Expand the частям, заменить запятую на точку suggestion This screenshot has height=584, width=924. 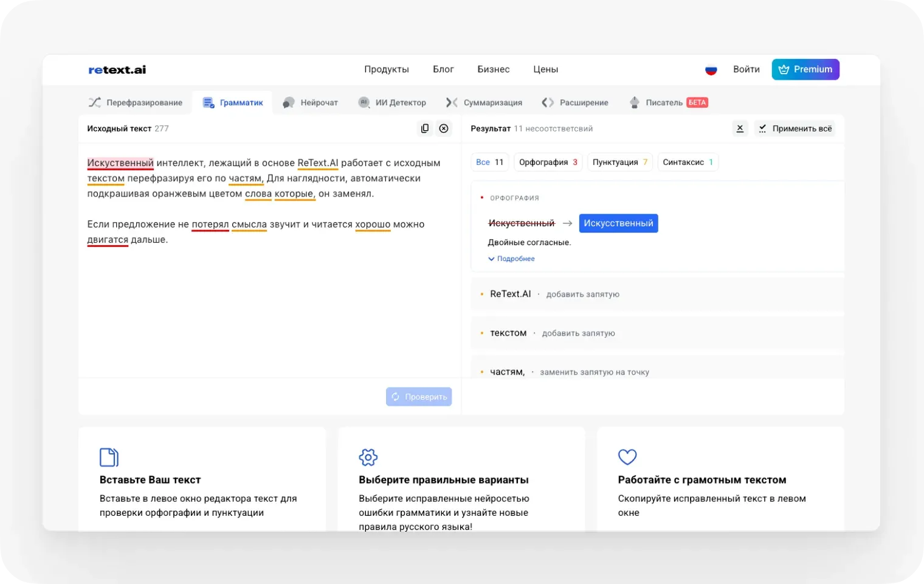point(657,367)
